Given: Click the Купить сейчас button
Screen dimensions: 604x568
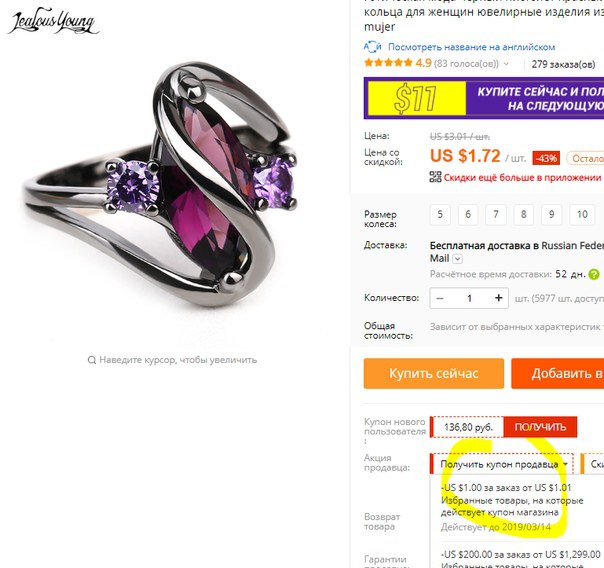Looking at the screenshot, I should [x=433, y=373].
